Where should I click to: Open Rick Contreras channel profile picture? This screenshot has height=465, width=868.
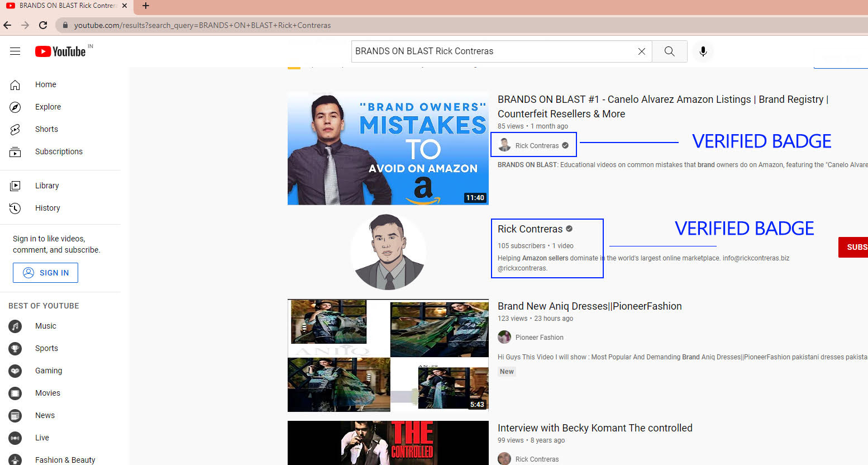[x=388, y=252]
